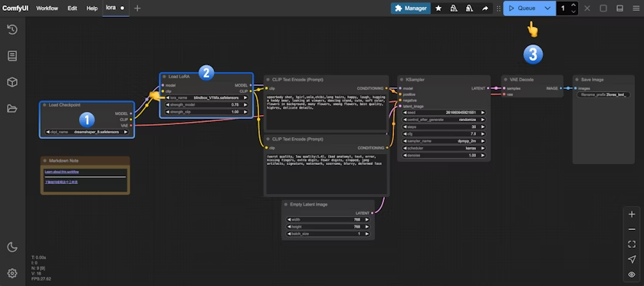Open the hamburger menu at top right
Viewport: 644px width, 286px height.
coord(636,8)
